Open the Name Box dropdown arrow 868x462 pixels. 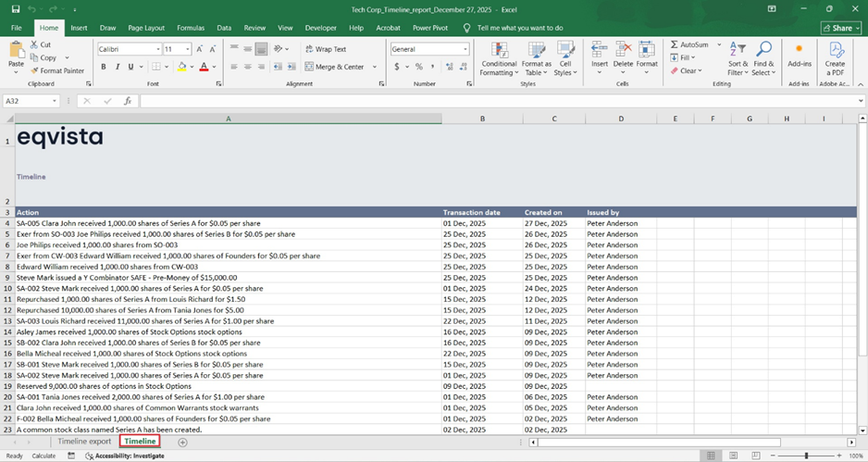click(56, 101)
